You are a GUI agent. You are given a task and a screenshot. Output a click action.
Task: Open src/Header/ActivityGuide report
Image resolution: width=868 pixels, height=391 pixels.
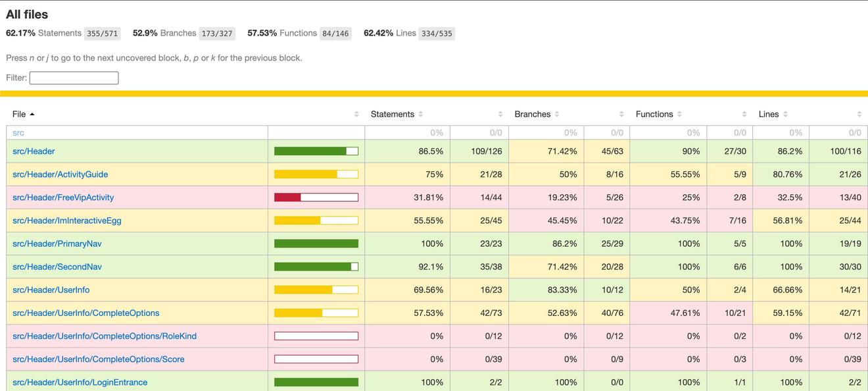(60, 174)
